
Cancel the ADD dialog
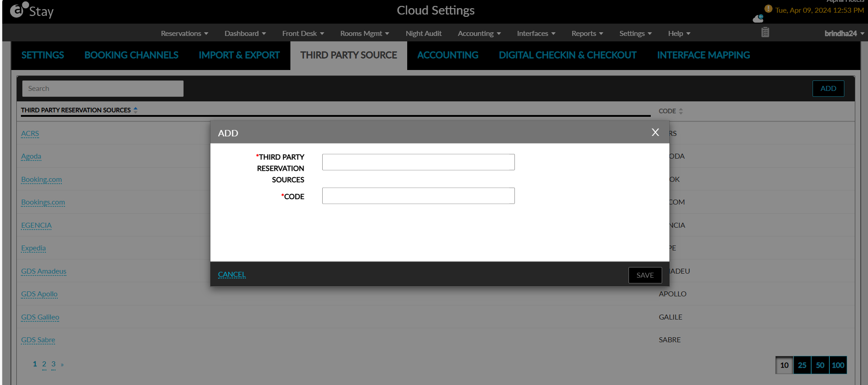click(232, 275)
